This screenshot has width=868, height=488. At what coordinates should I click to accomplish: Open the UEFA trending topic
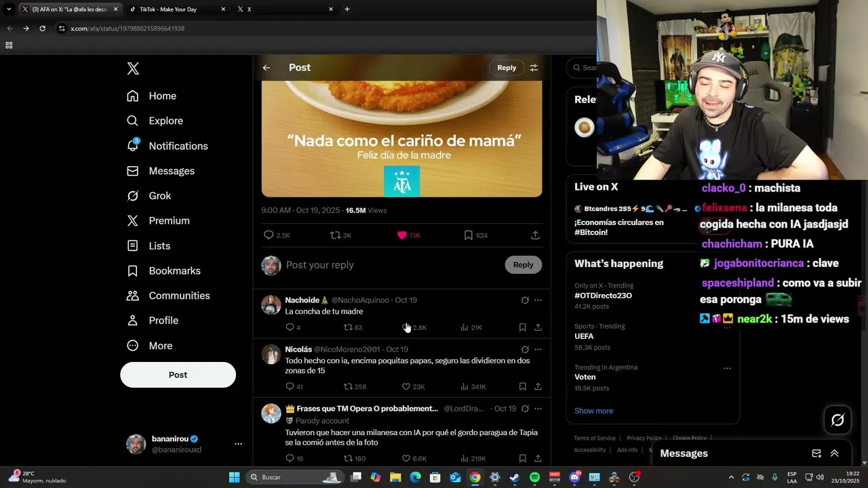pos(584,336)
